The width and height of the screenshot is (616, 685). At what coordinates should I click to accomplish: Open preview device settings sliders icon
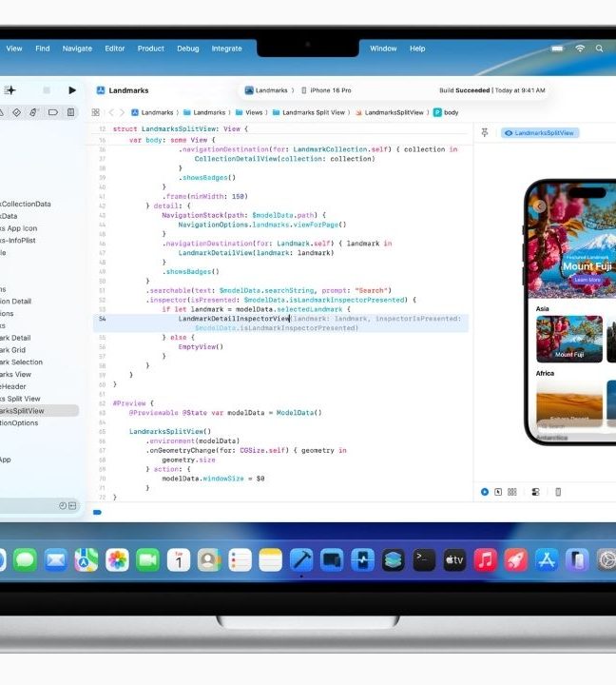535,492
